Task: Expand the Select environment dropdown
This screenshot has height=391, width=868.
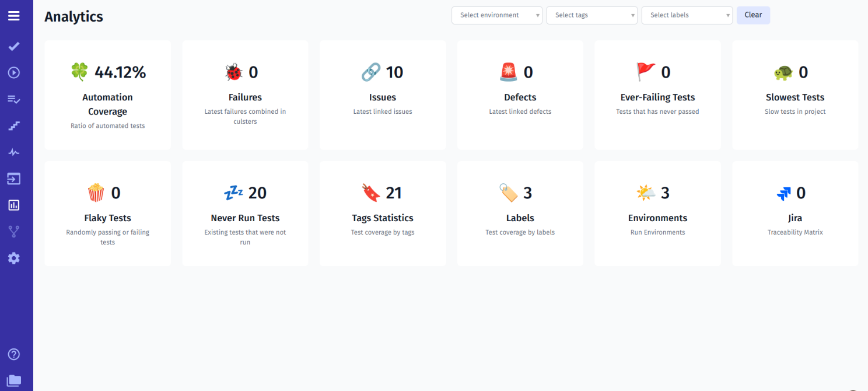Action: click(x=496, y=15)
